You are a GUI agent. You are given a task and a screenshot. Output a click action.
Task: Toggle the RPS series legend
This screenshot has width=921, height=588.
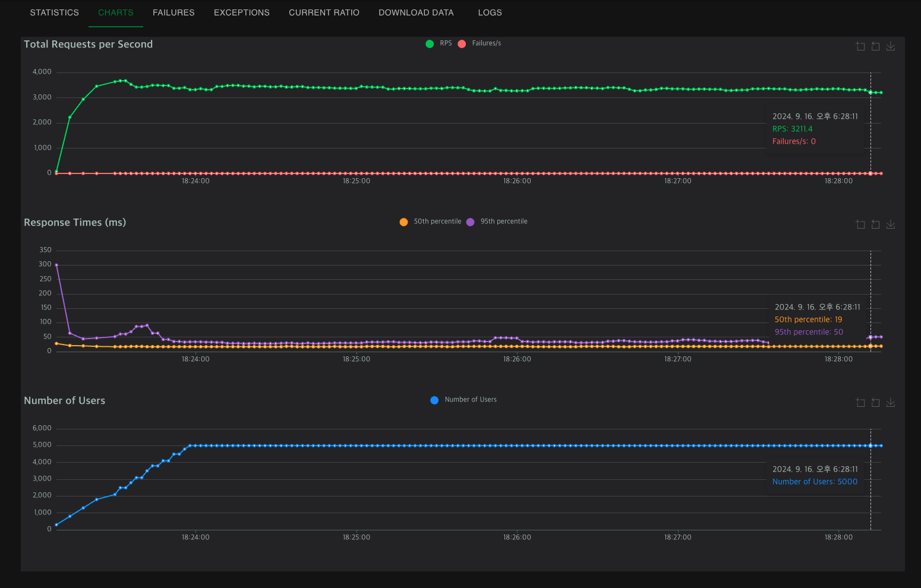(x=439, y=43)
